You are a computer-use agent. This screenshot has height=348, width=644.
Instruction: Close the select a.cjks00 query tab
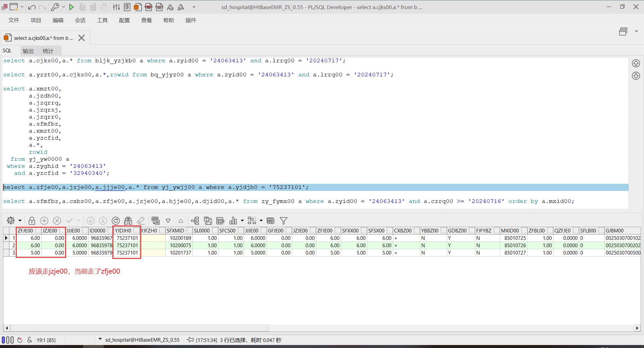[82, 38]
